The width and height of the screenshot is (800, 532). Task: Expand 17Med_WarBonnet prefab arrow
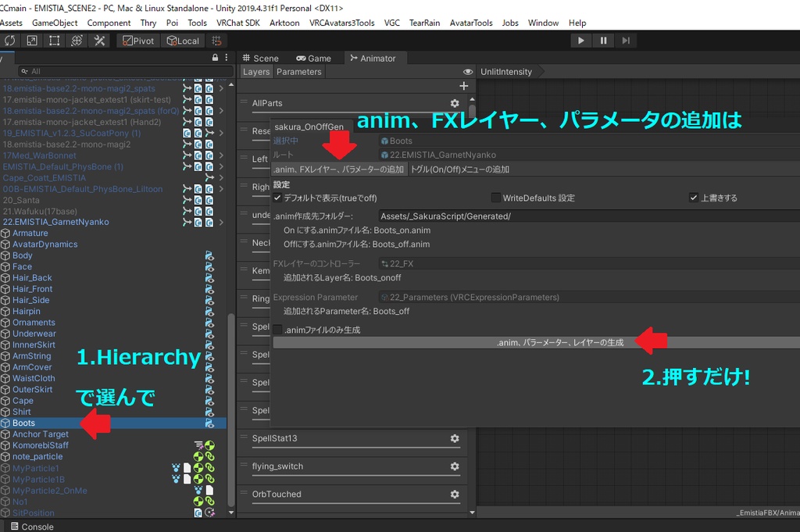click(221, 155)
